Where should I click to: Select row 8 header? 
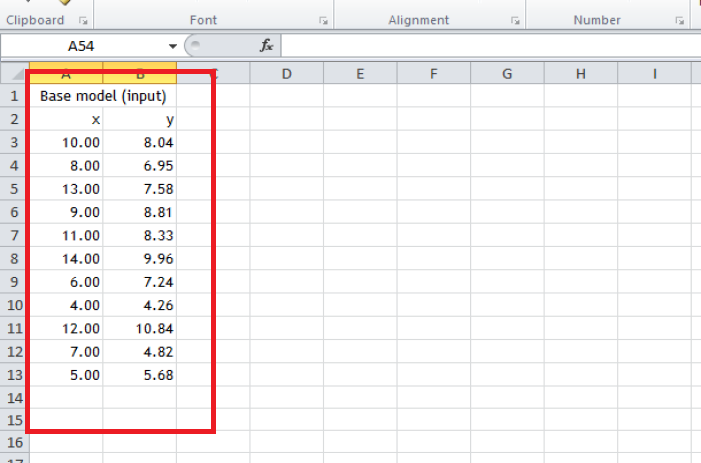14,258
